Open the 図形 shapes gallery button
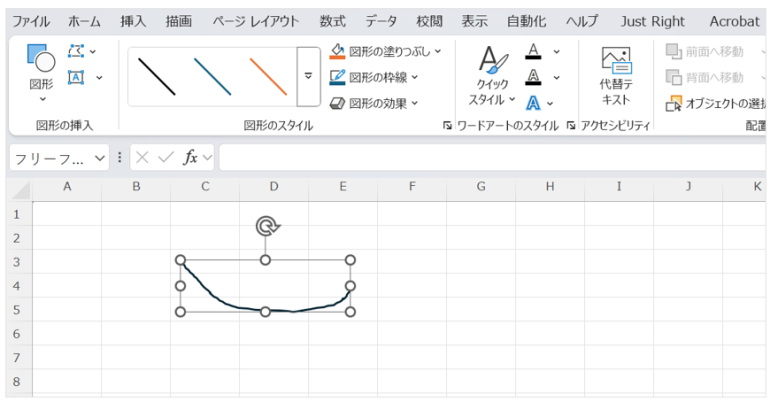The image size is (770, 402). [41, 73]
